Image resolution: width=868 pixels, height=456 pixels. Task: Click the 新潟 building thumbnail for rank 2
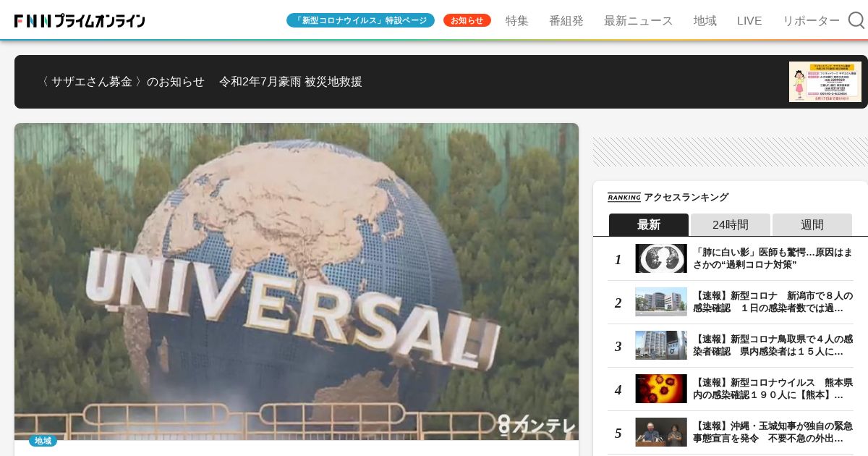pos(661,302)
